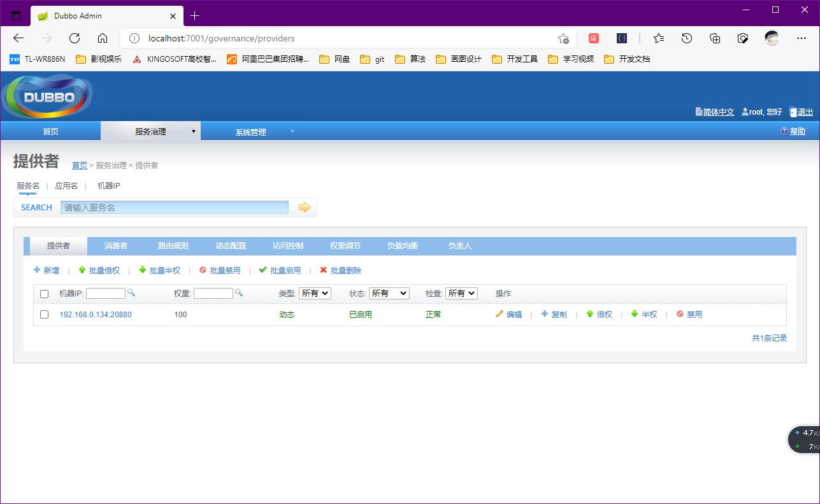
Task: Open browser settings ellipsis menu
Action: [x=802, y=38]
